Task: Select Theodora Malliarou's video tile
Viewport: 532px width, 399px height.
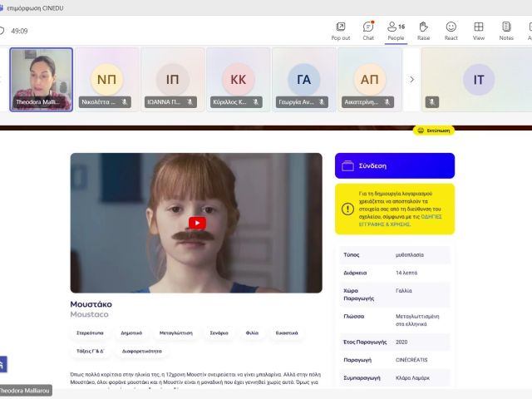Action: pos(42,80)
